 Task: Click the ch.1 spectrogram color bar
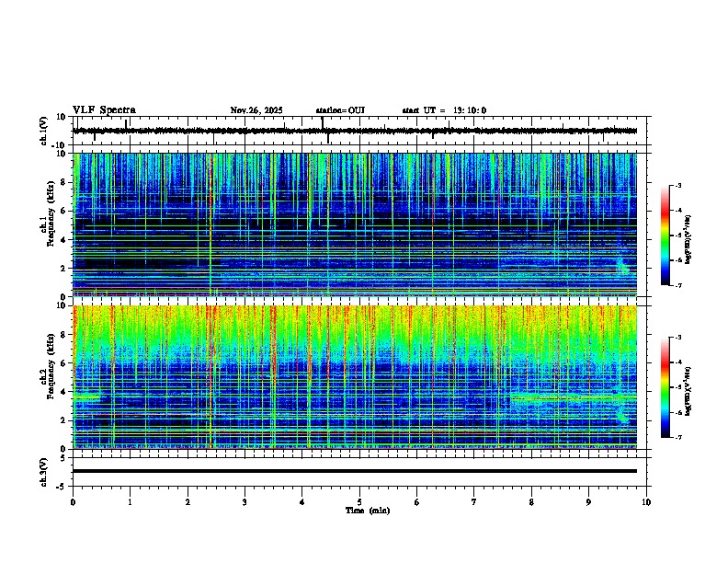665,236
